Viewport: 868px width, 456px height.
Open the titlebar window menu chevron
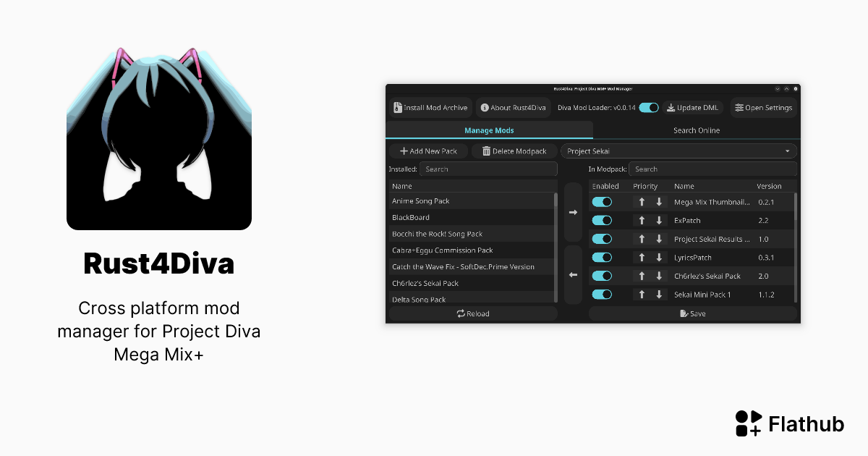(778, 88)
